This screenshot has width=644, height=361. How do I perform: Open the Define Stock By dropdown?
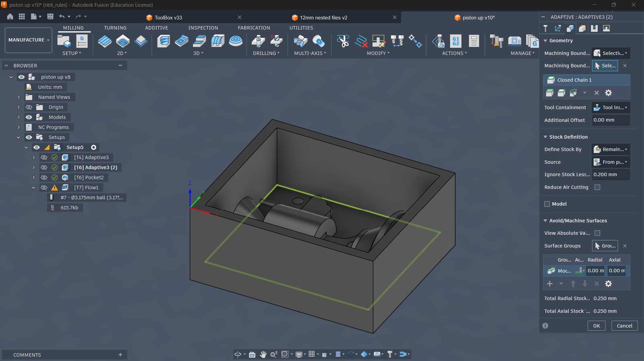click(611, 149)
